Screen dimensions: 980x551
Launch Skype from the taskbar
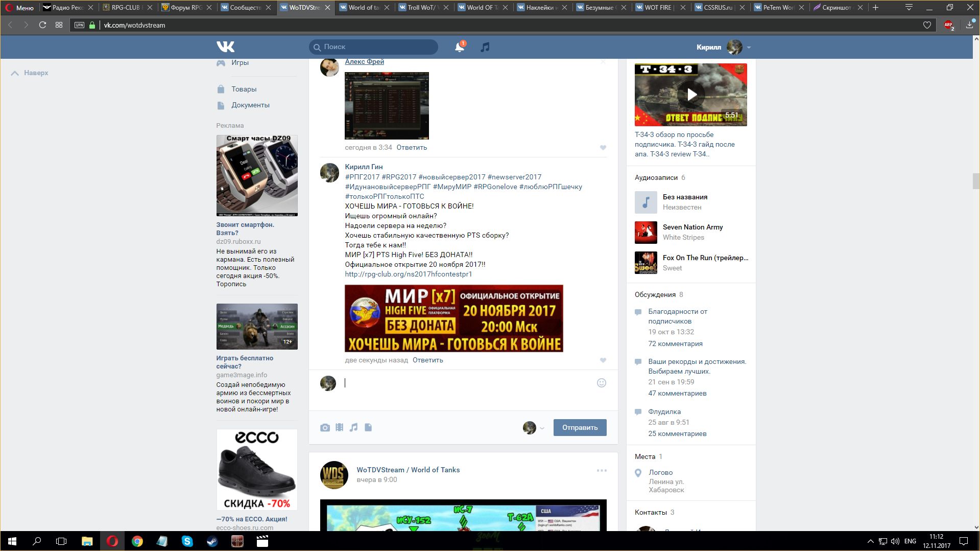[187, 541]
